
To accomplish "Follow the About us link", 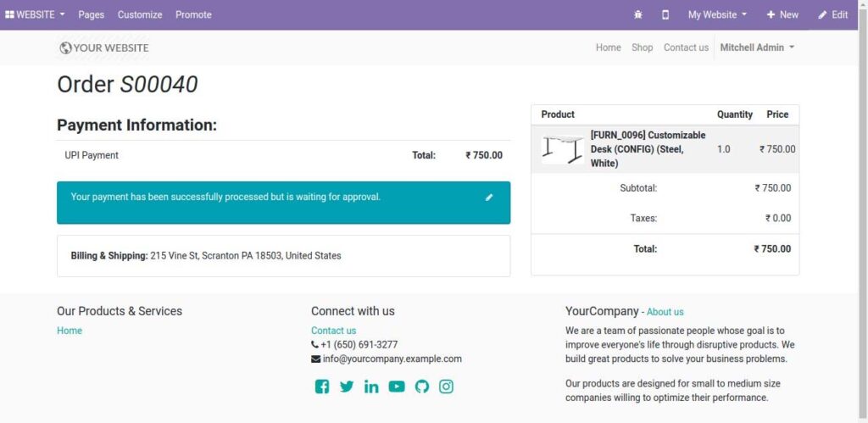I will pos(665,312).
